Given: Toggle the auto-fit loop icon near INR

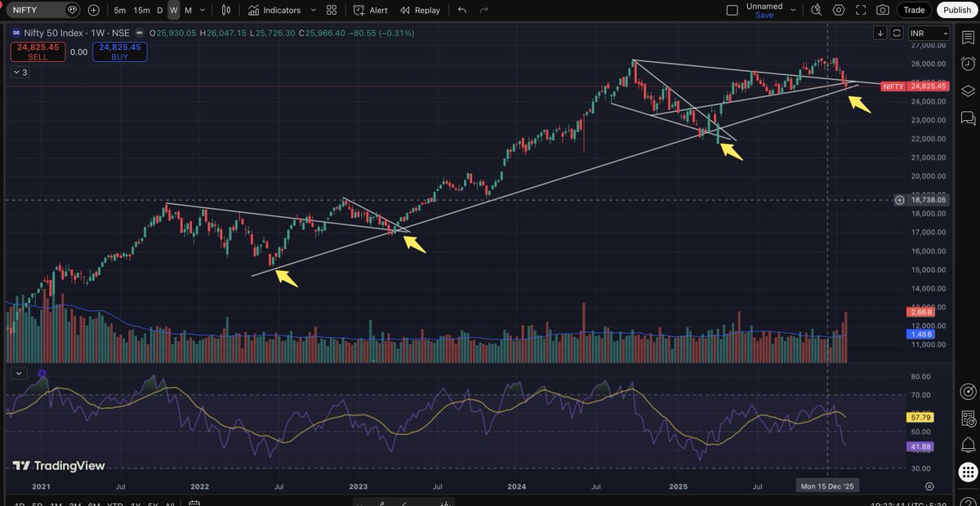Looking at the screenshot, I should (x=897, y=33).
